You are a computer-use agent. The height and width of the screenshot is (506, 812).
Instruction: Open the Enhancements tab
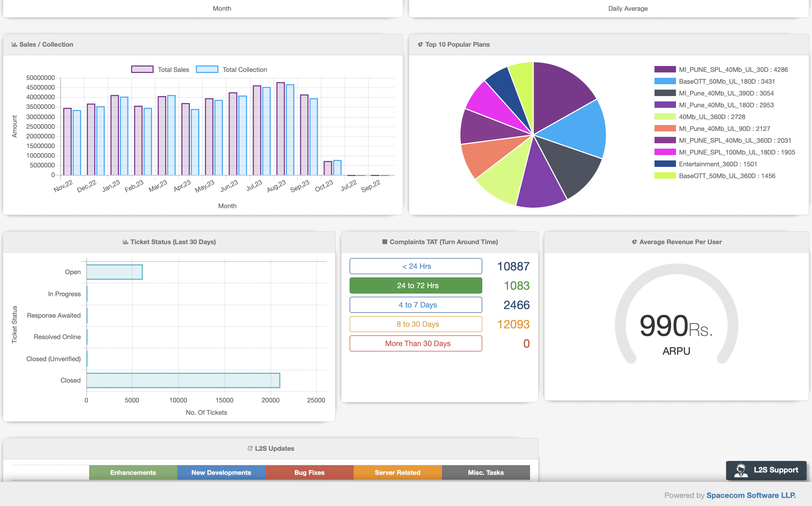(133, 472)
